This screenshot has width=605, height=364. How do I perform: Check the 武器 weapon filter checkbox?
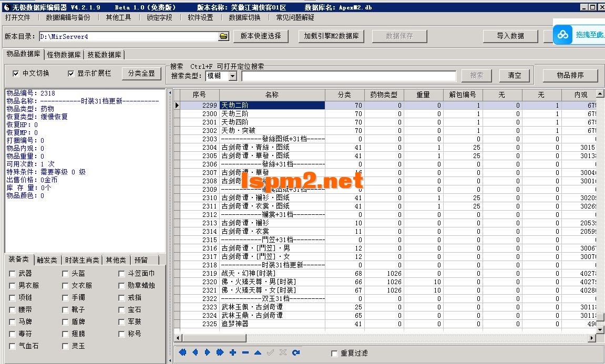coord(12,274)
